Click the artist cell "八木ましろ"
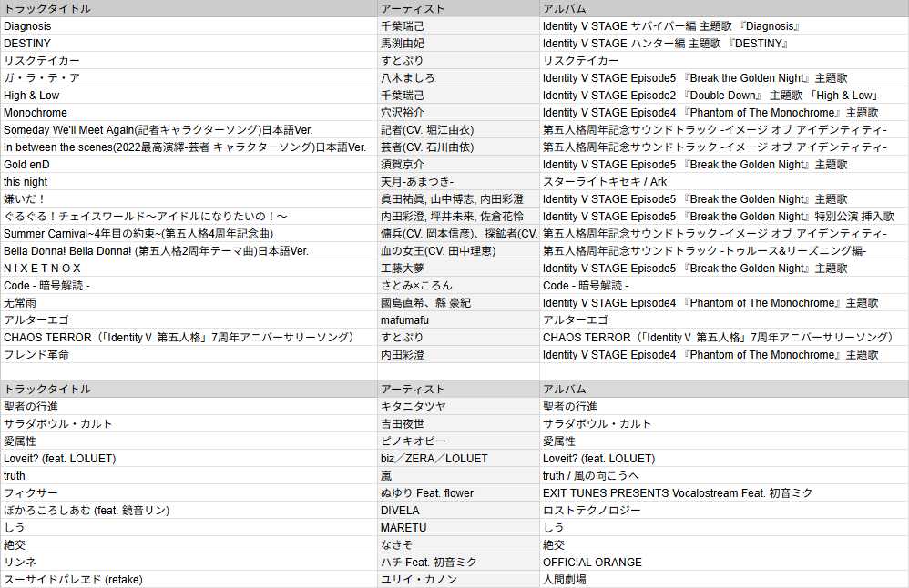The image size is (909, 588). pyautogui.click(x=458, y=78)
